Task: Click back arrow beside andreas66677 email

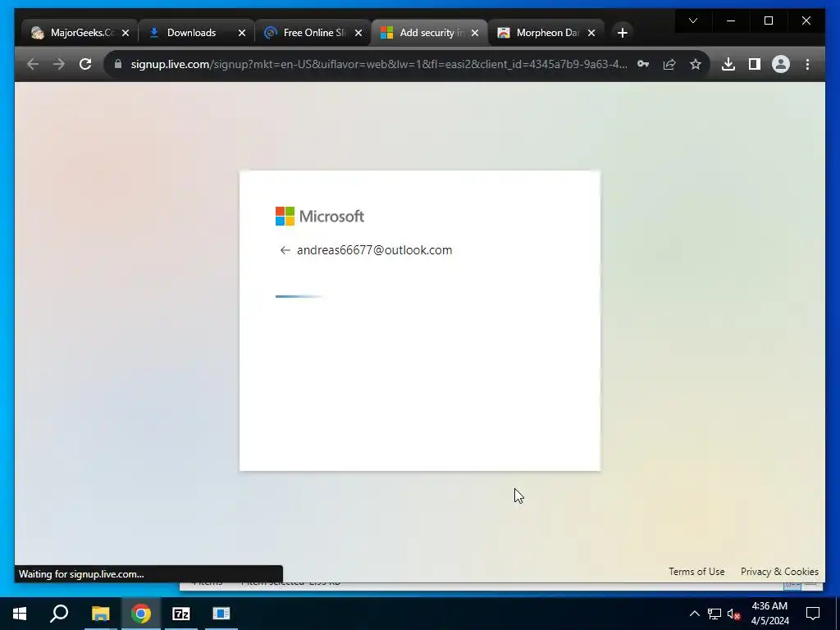Action: [285, 250]
